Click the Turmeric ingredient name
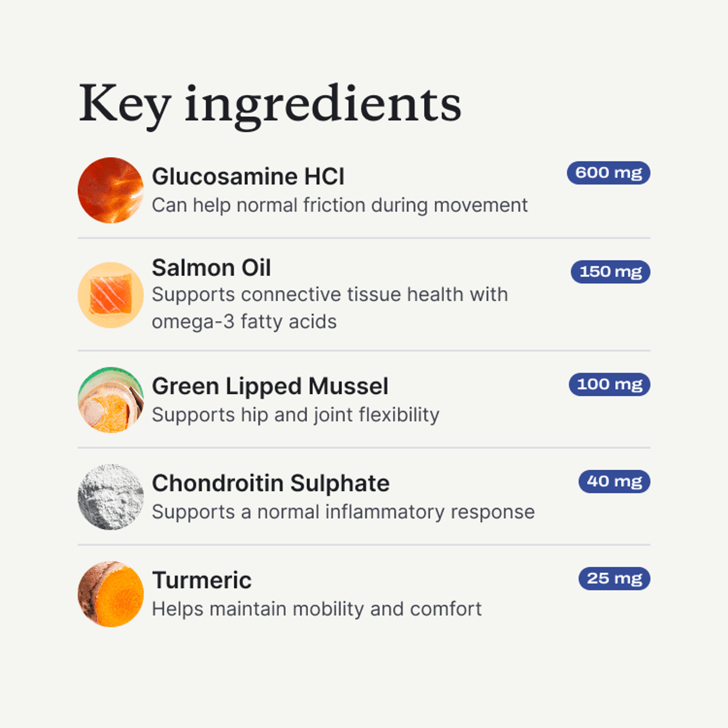The image size is (728, 728). point(202,580)
